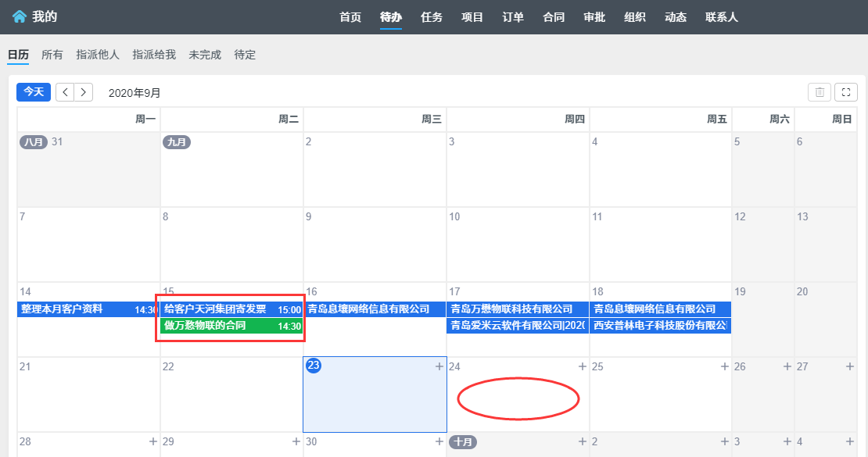Click the home icon beside 我的

pos(19,17)
